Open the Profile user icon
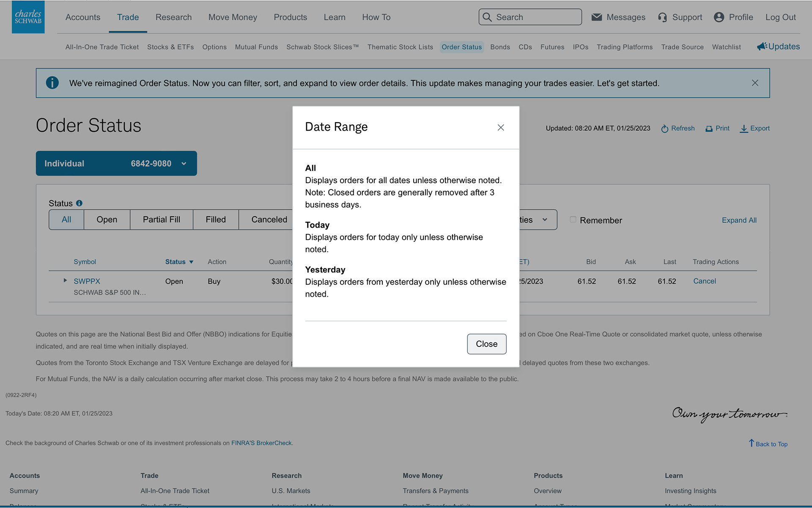The width and height of the screenshot is (812, 508). pos(719,17)
